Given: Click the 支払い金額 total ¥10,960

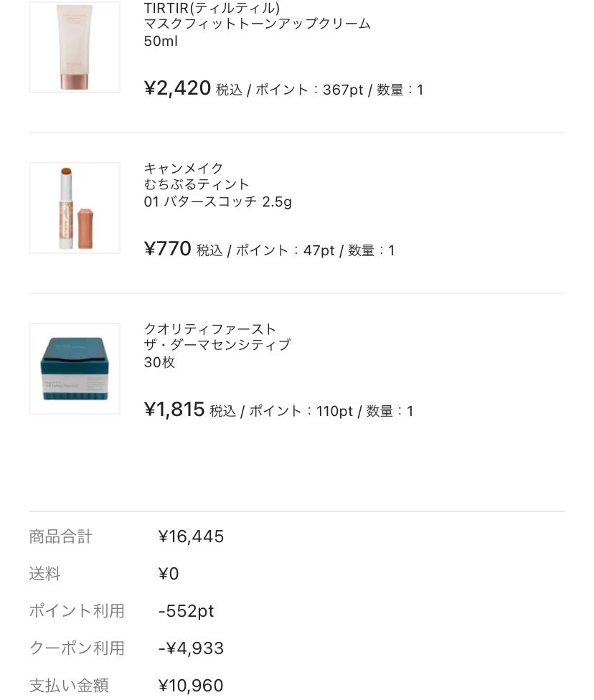Looking at the screenshot, I should click(191, 686).
